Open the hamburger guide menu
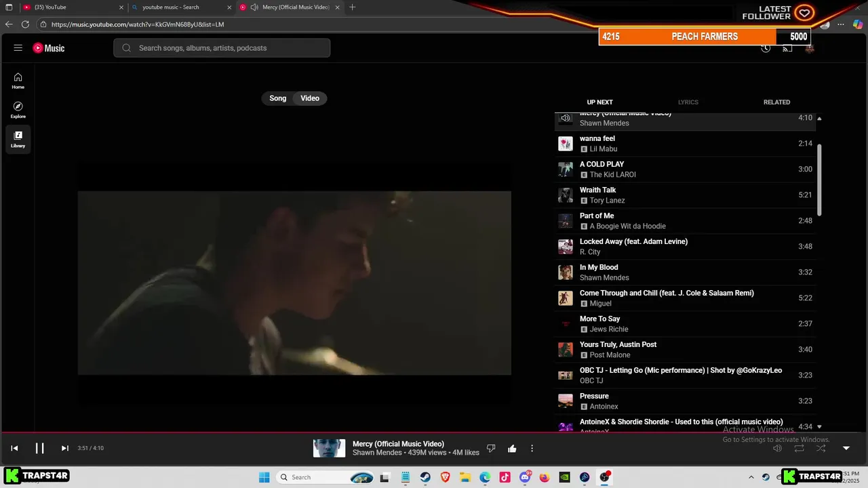Image resolution: width=868 pixels, height=488 pixels. pos(18,48)
